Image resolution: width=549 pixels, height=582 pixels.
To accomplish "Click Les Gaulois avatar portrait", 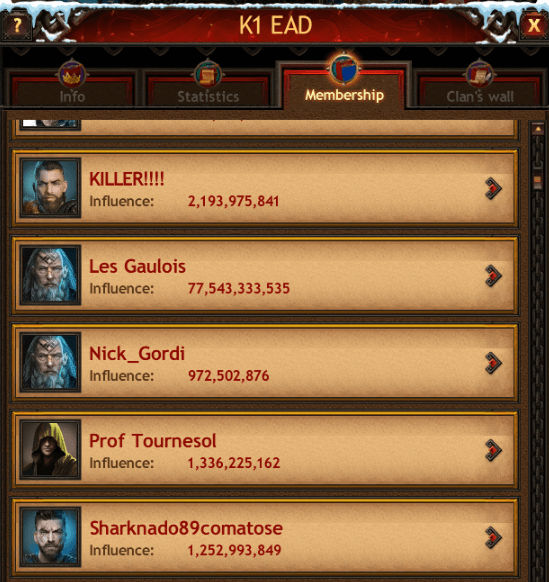I will (x=50, y=275).
